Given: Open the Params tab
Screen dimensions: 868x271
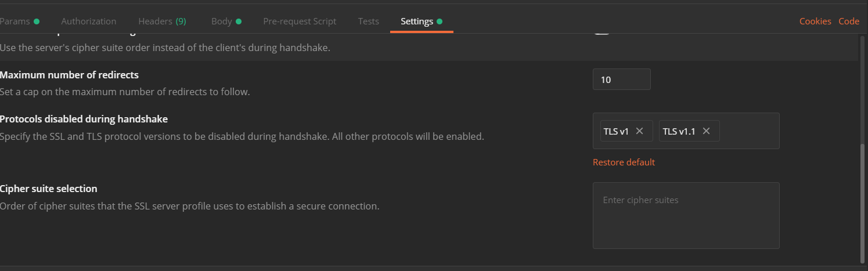Looking at the screenshot, I should 16,21.
